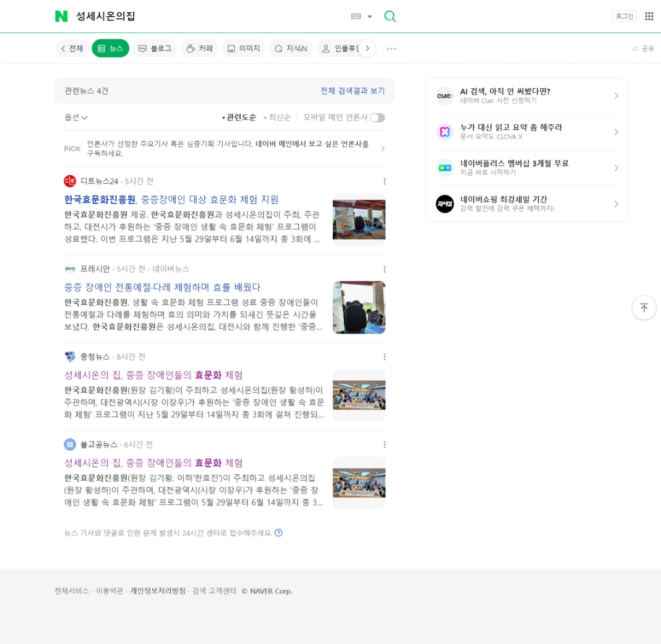Open thumbnail of the 충청뉴스 article

(x=359, y=395)
